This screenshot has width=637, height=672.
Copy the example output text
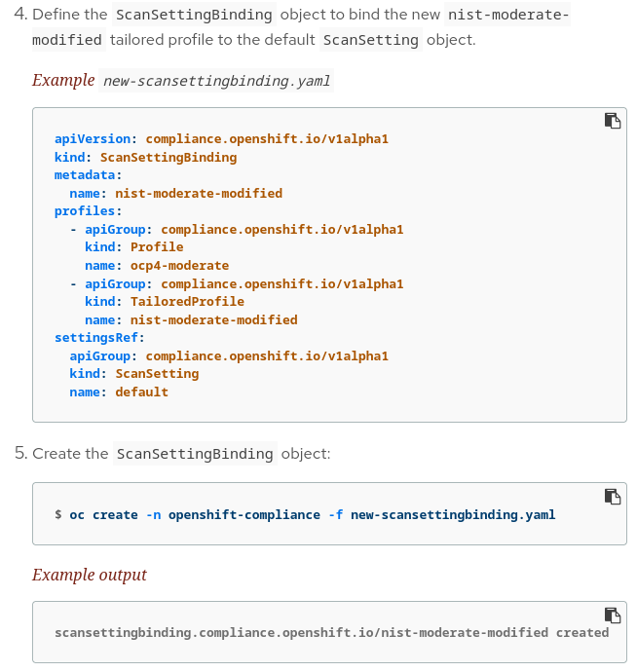click(x=612, y=615)
